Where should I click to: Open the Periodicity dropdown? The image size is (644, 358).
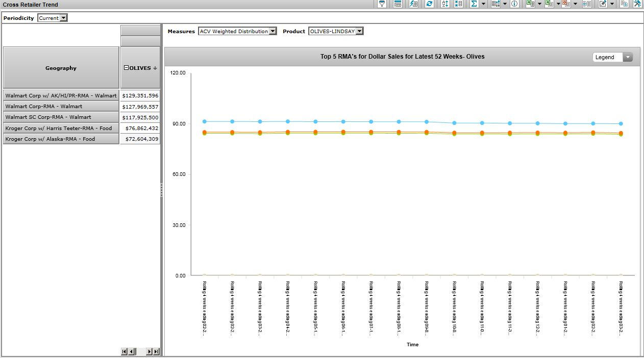(63, 18)
